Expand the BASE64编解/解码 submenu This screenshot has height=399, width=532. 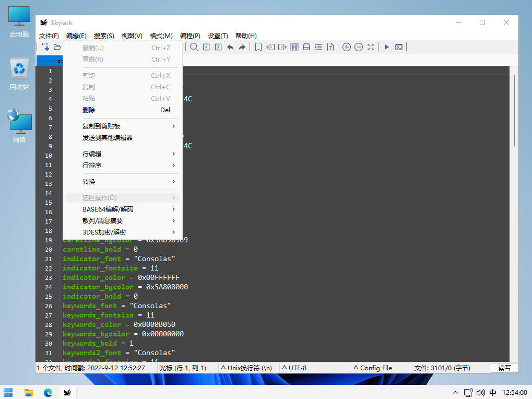[123, 209]
